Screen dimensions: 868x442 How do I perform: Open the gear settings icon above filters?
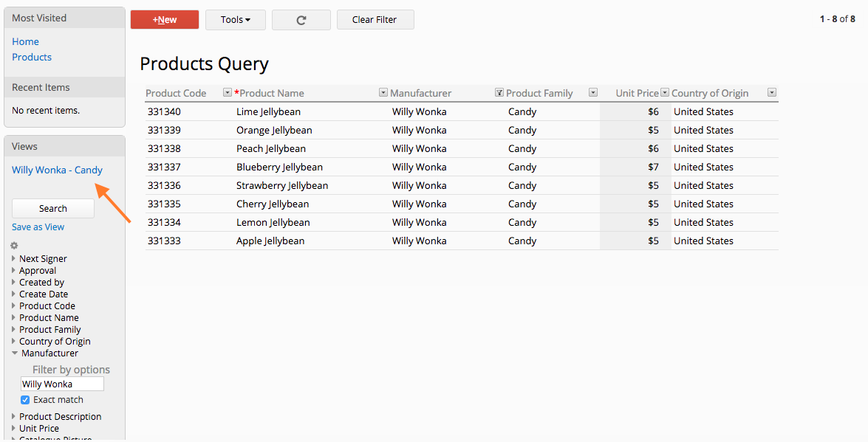tap(14, 245)
